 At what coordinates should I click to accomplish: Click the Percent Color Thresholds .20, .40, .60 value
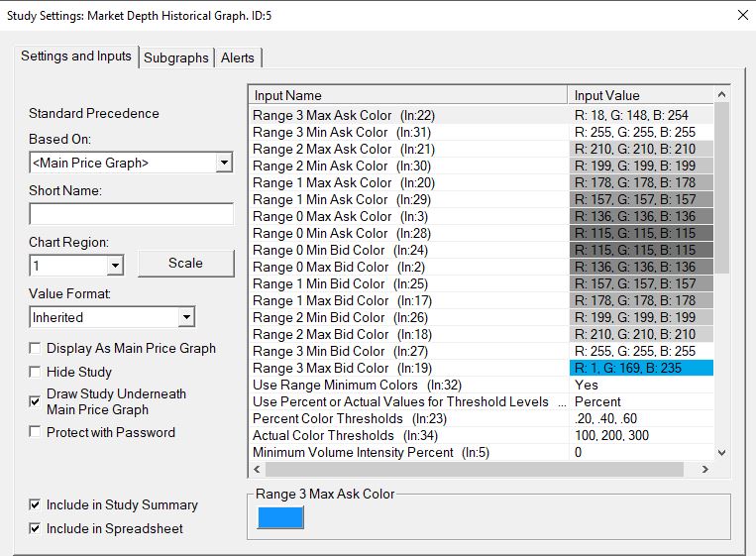pyautogui.click(x=641, y=418)
